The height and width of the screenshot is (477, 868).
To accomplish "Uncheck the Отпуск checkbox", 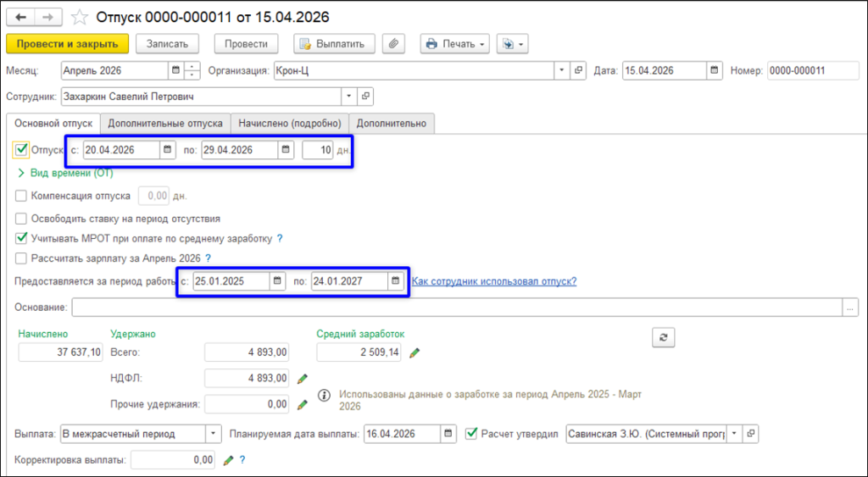I will coord(21,150).
